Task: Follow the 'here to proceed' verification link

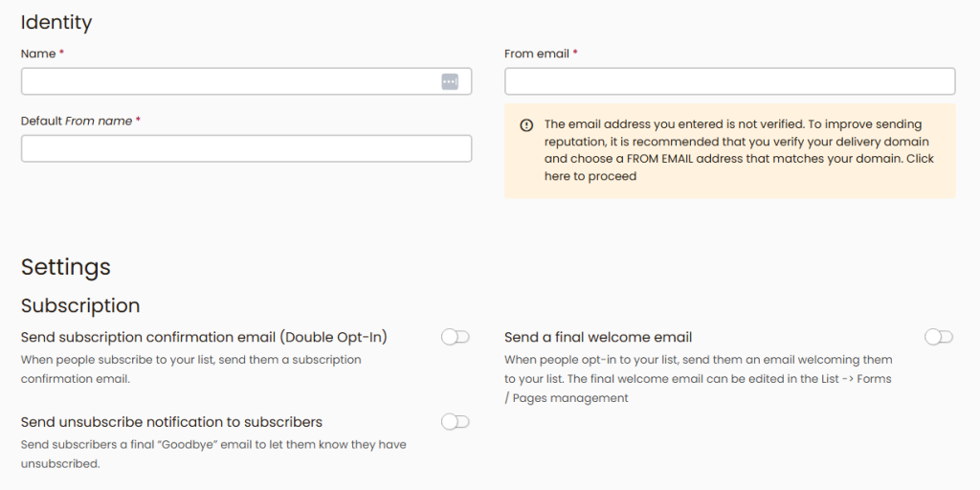Action: tap(590, 176)
